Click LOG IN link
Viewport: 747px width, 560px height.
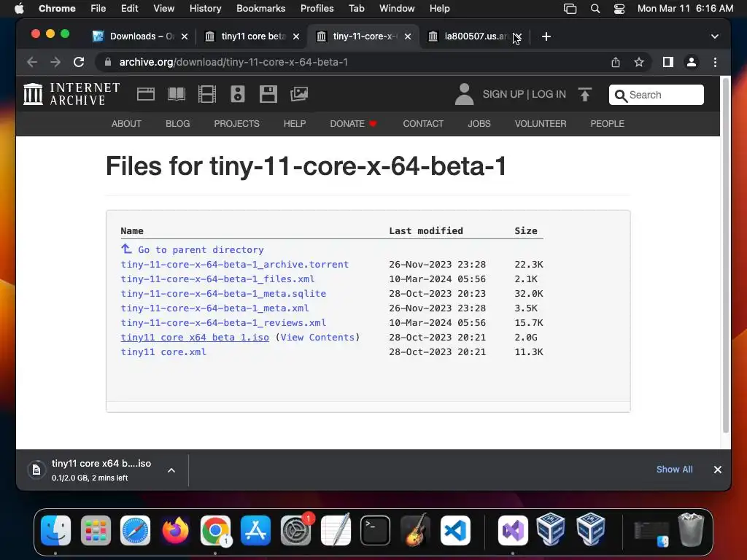click(549, 94)
